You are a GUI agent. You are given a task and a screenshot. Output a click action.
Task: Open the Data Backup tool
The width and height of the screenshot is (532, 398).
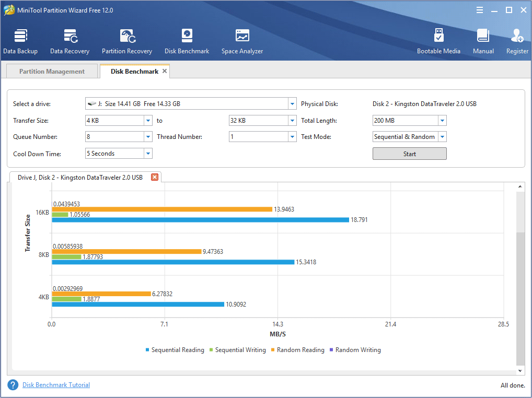[x=20, y=41]
